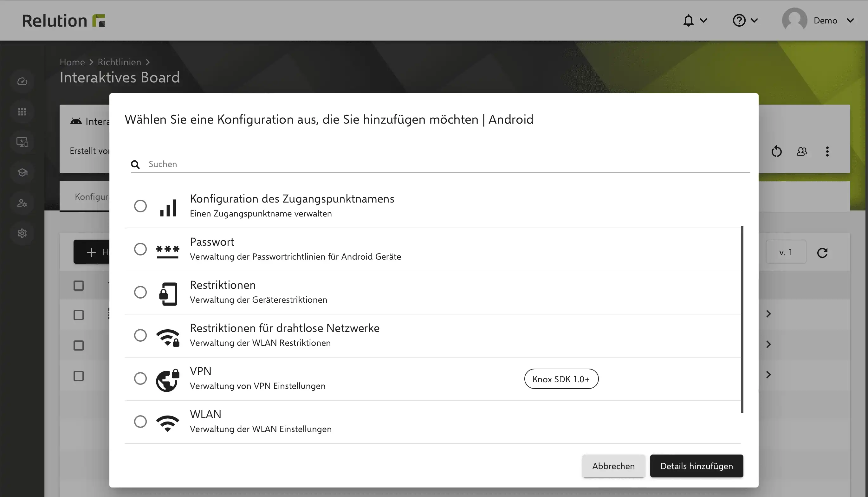The image size is (868, 497).
Task: Click the refresh list icon
Action: 822,253
